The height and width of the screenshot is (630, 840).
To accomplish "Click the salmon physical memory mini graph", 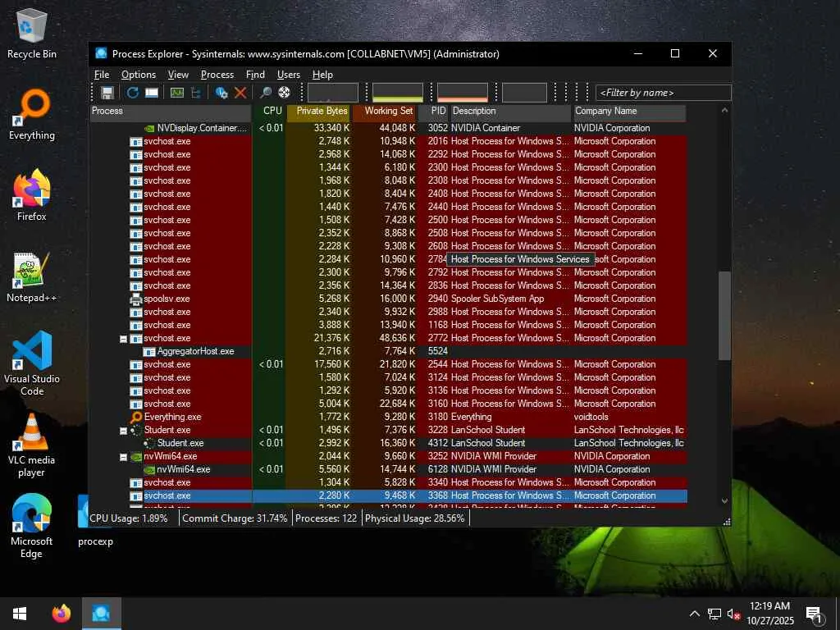I will 463,93.
